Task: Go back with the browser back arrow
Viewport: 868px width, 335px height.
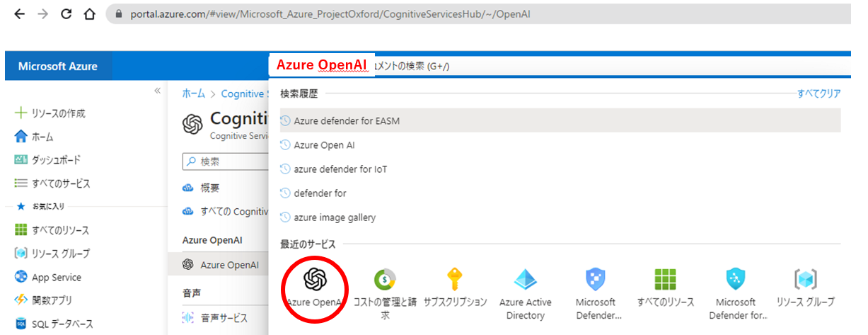Action: click(19, 14)
